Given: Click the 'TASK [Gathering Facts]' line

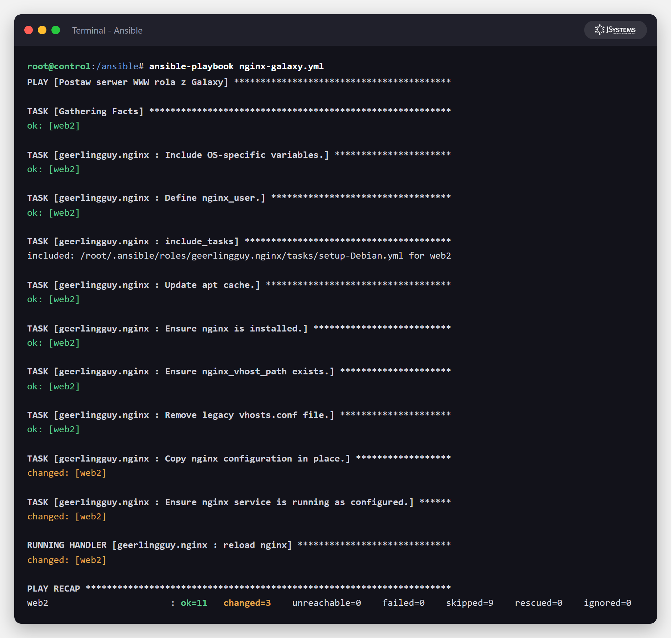Looking at the screenshot, I should tap(239, 111).
